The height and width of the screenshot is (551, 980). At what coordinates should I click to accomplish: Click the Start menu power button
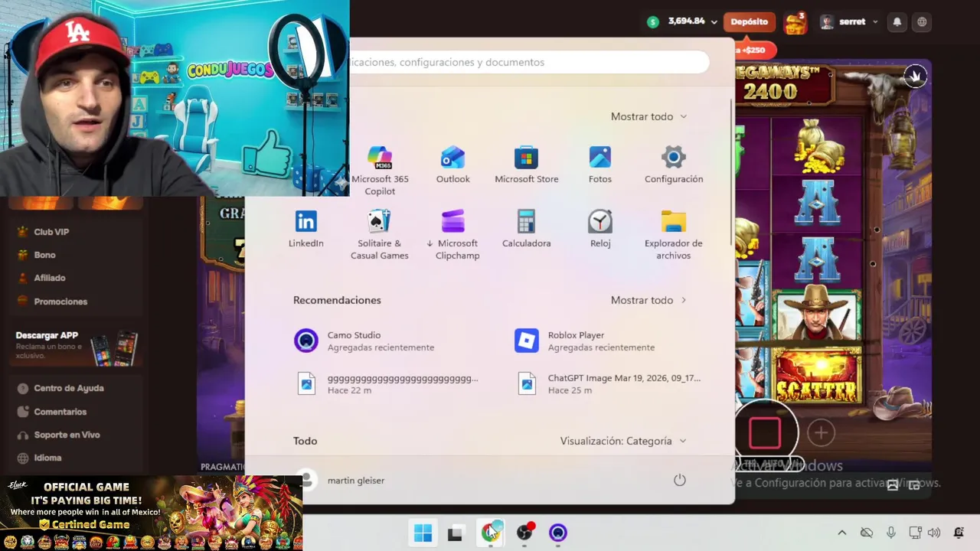(x=679, y=480)
